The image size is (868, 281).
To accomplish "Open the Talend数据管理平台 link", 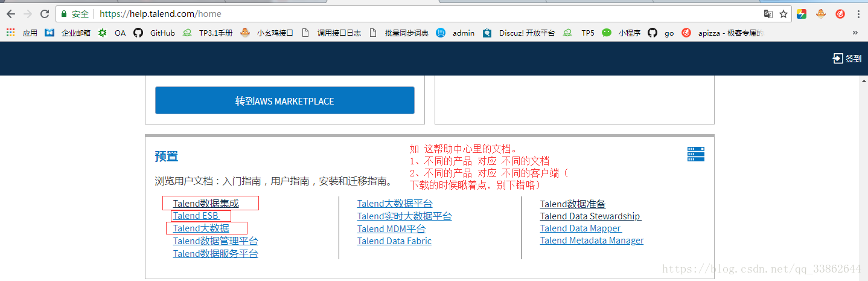I will (x=215, y=241).
